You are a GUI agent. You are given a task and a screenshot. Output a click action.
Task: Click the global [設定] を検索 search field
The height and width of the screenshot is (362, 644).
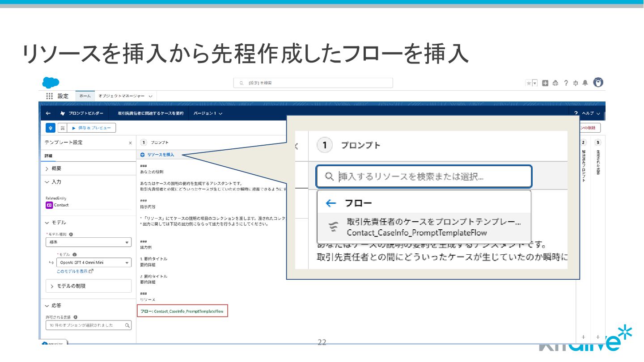pyautogui.click(x=313, y=83)
